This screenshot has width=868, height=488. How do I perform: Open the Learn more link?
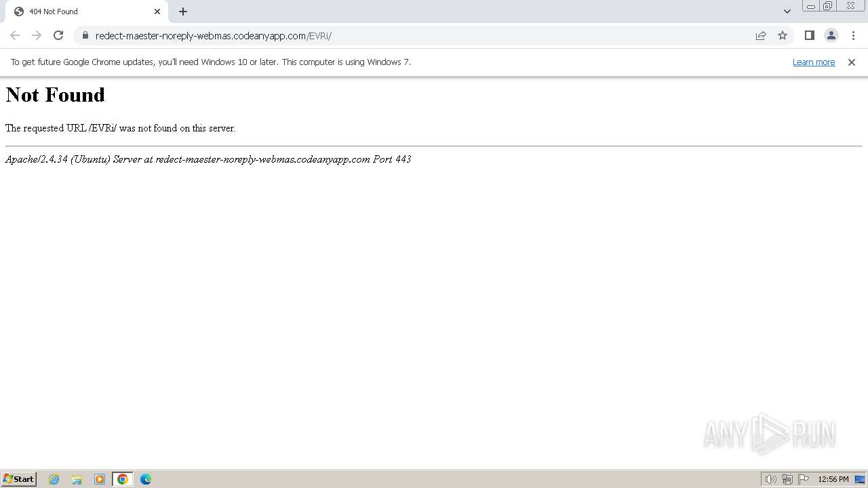814,62
